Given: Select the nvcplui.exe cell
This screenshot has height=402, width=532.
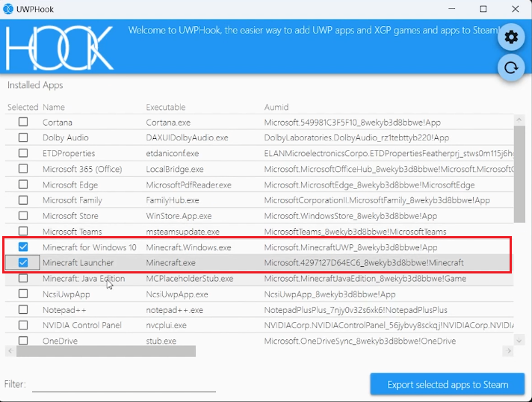Looking at the screenshot, I should tap(166, 325).
